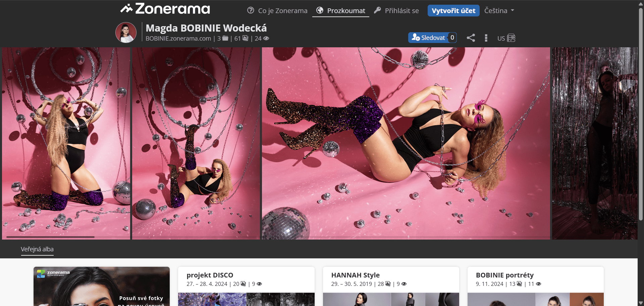Click the page vertical scrollbar
644x306 pixels.
[x=641, y=114]
